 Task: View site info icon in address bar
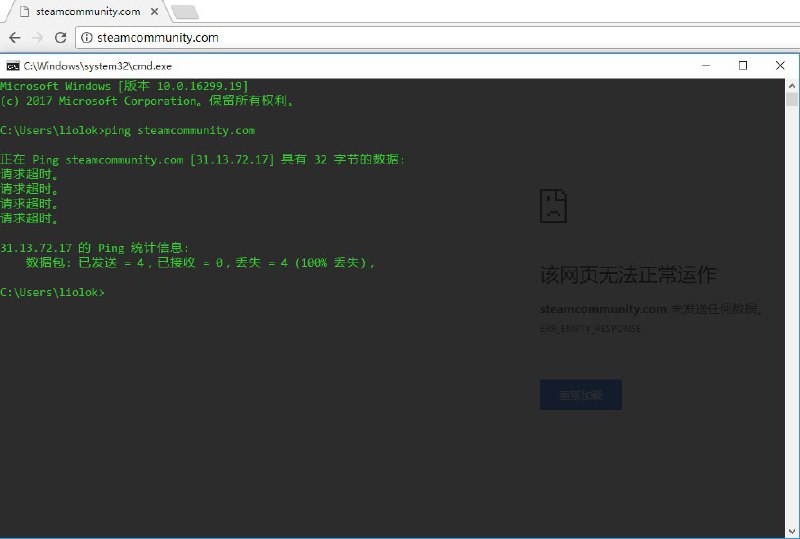click(87, 37)
